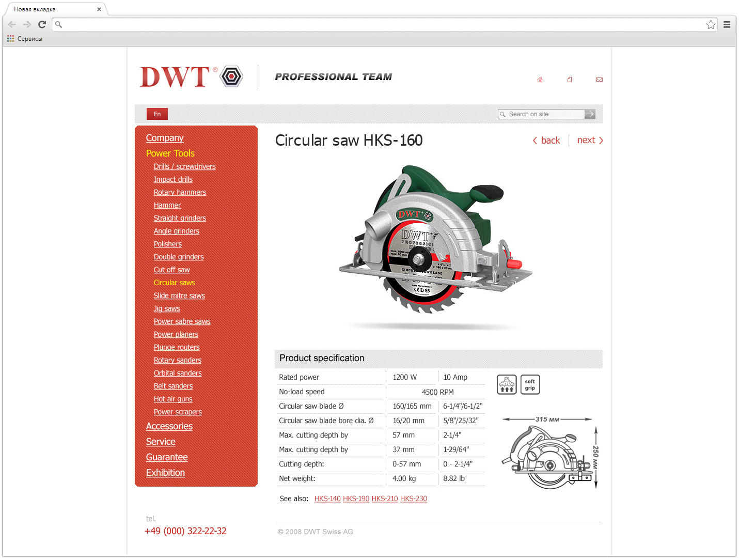
Task: Open the Exhibition menu section
Action: (x=165, y=473)
